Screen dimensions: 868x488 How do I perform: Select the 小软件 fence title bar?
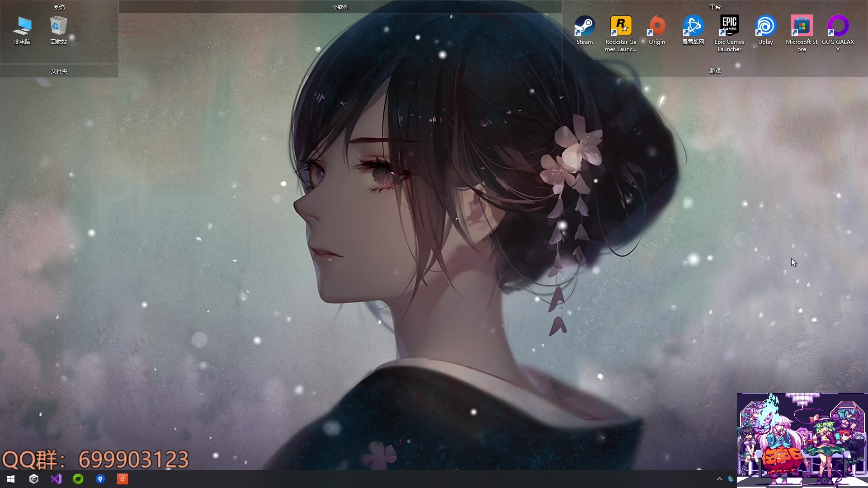tap(340, 7)
